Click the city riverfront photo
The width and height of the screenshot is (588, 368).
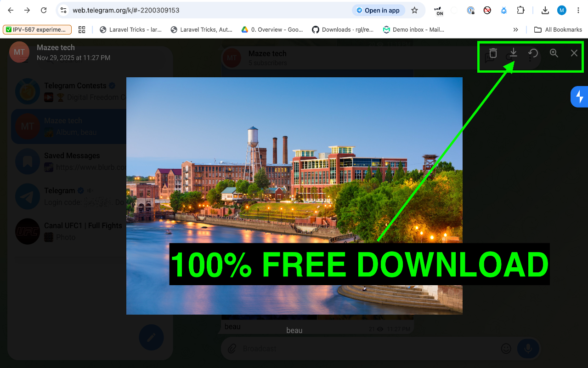tap(294, 196)
